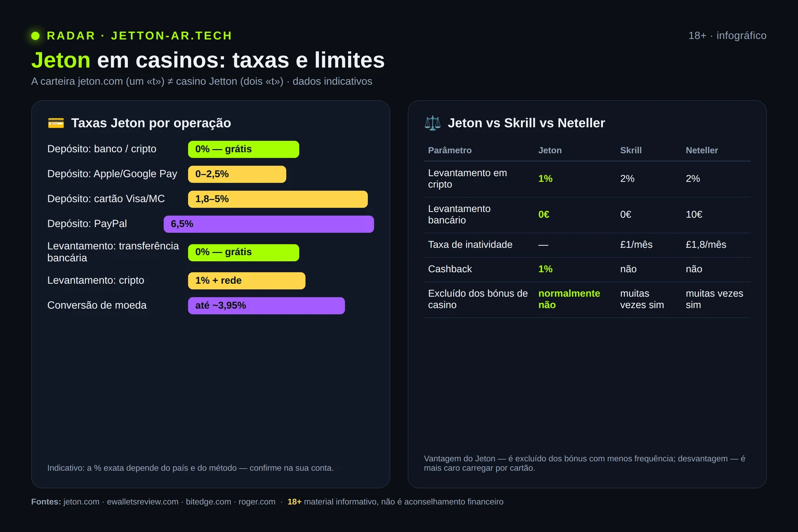Click the Taxa de inatividade row label
Viewport: 798px width, 532px height.
click(x=470, y=245)
